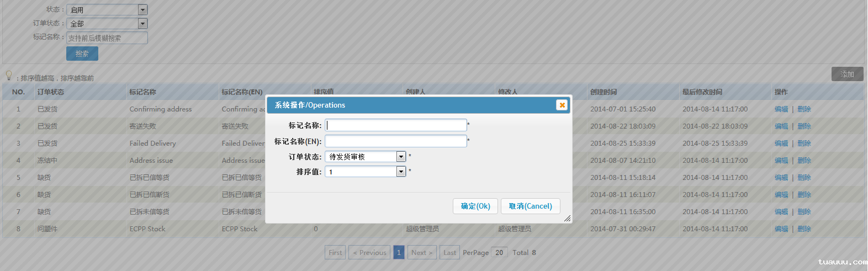Click the light bulb hint icon
The image size is (868, 271).
pos(9,75)
